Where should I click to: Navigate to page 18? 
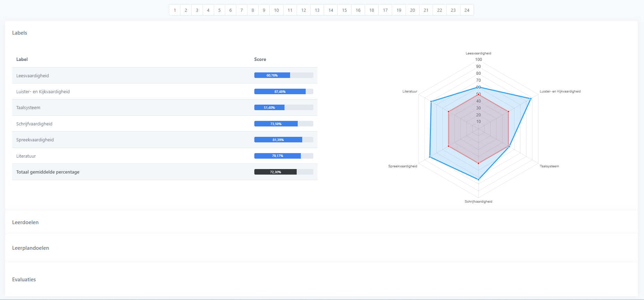tap(372, 10)
